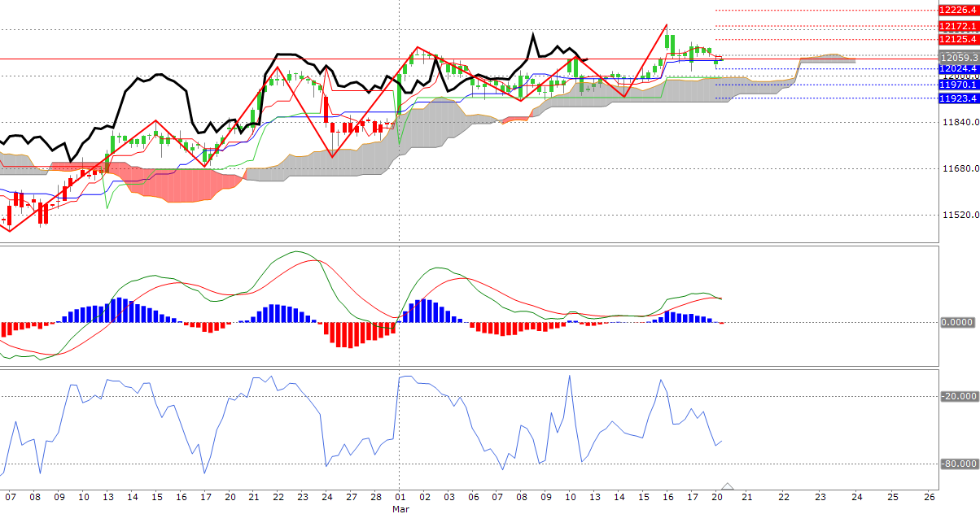Viewport: 980px width, 514px height.
Task: Click the red 12125.4 price label
Action: (958, 39)
